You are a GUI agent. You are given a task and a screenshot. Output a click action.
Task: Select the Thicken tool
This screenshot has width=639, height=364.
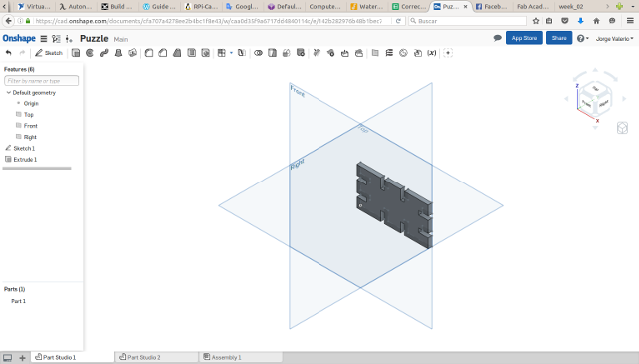pyautogui.click(x=132, y=53)
